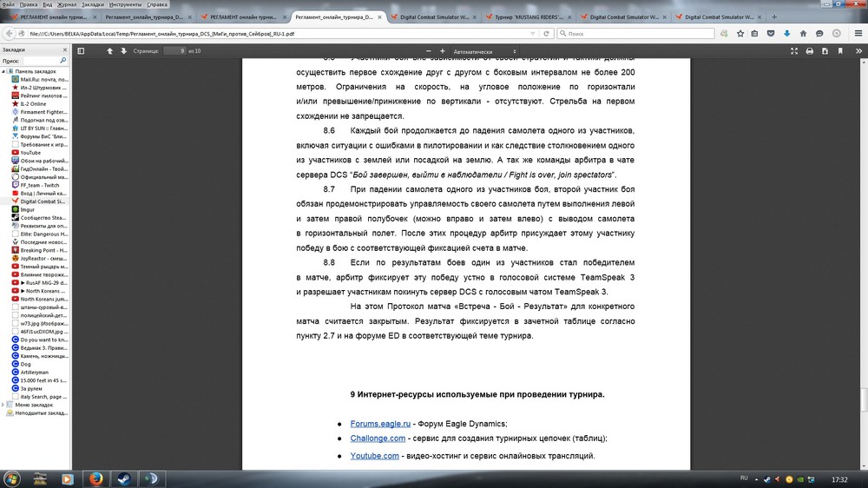This screenshot has height=488, width=868.
Task: Expand the PDF viewer tools chevron
Action: pyautogui.click(x=858, y=51)
